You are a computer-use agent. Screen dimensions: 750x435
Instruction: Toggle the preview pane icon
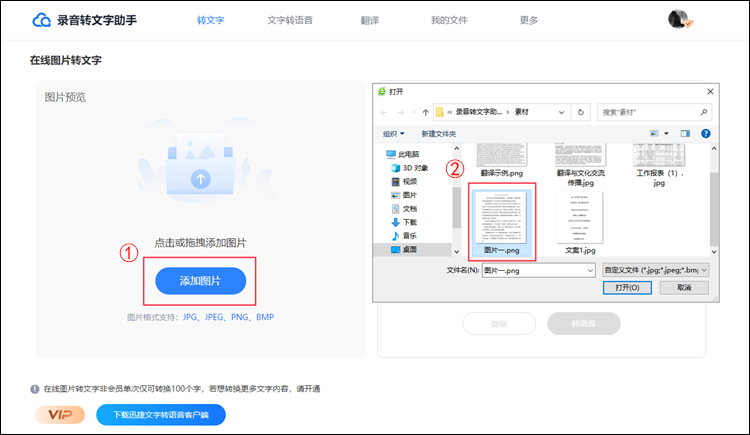click(685, 134)
